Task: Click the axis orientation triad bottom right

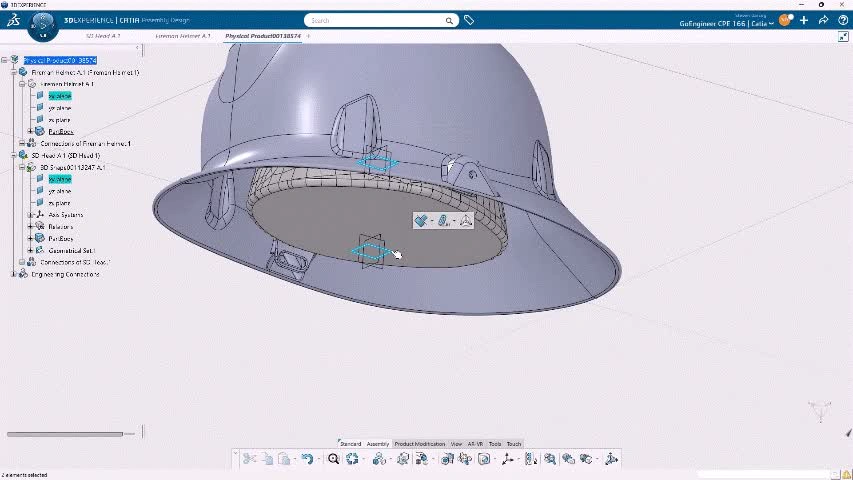Action: click(820, 411)
